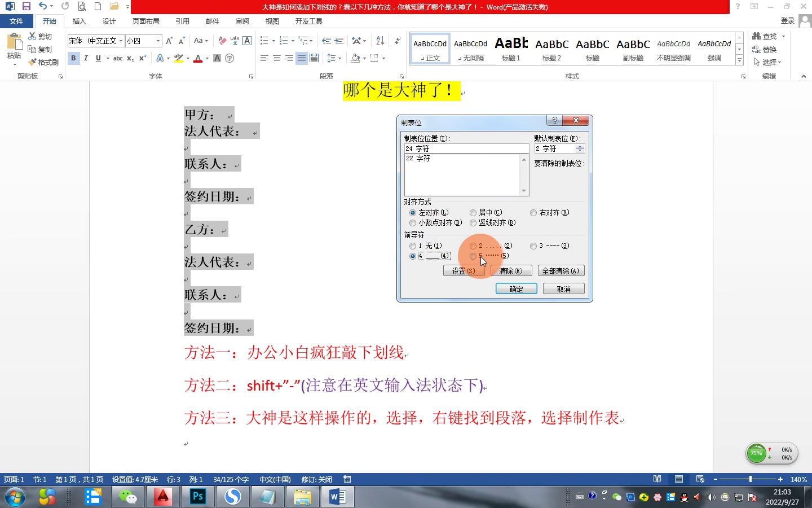Click the Bold formatting icon
The height and width of the screenshot is (508, 812).
click(x=73, y=58)
